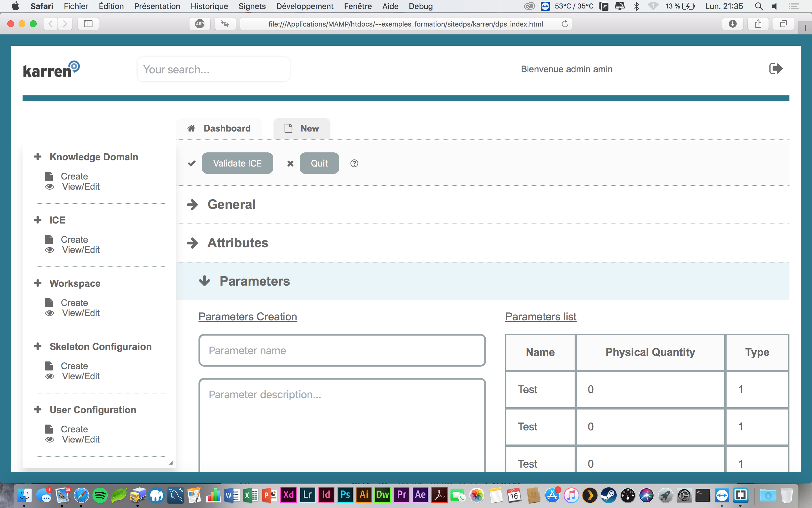Click the Safari address bar URL
The width and height of the screenshot is (812, 508).
405,24
